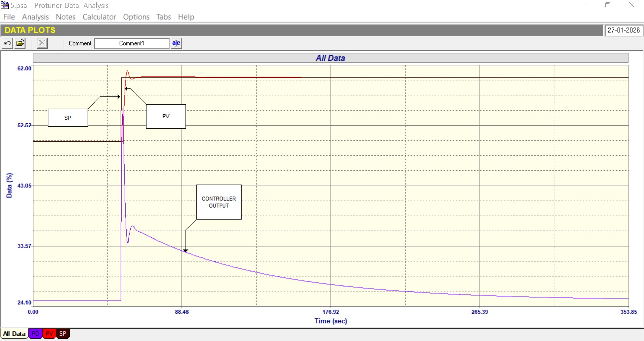Click the grayed-out X delete icon

pos(42,43)
